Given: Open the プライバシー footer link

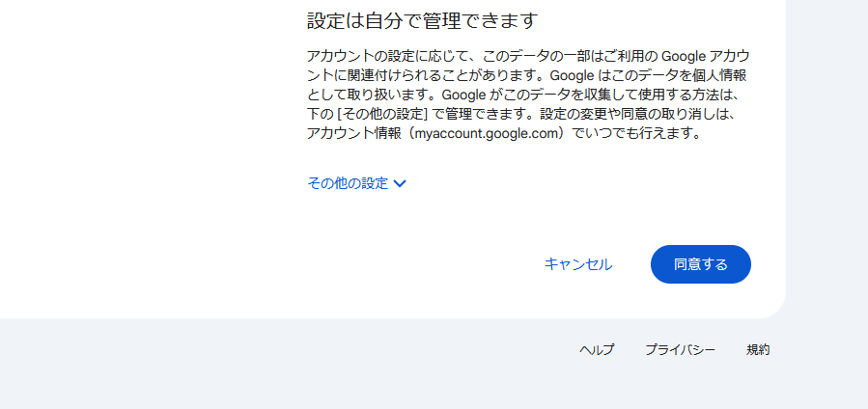Looking at the screenshot, I should coord(680,350).
